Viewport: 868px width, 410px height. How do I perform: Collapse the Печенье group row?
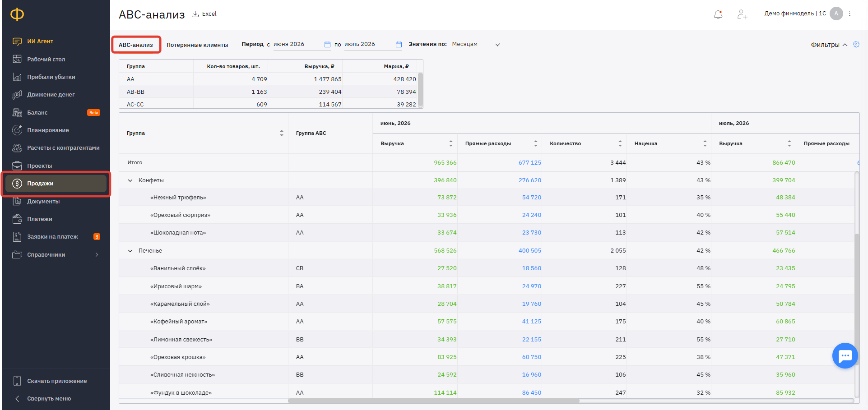[x=130, y=251]
